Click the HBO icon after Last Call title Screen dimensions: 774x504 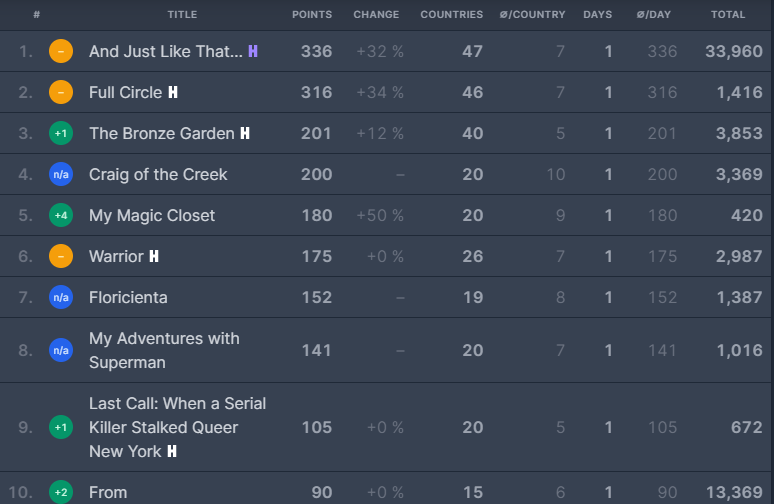click(x=172, y=451)
